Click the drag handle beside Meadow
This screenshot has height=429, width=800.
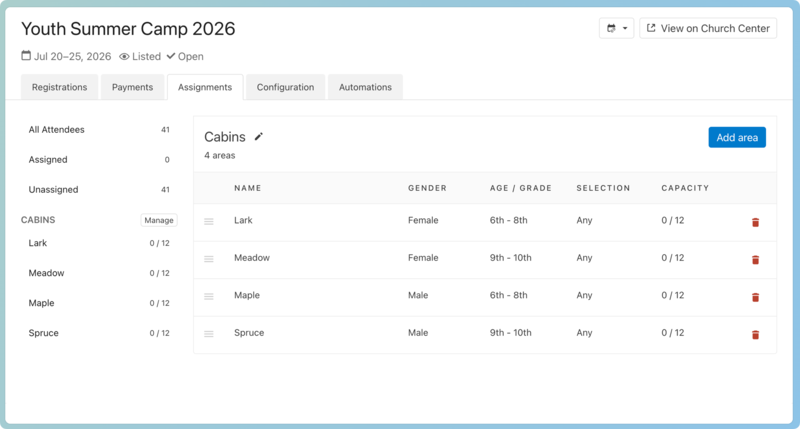(x=209, y=259)
